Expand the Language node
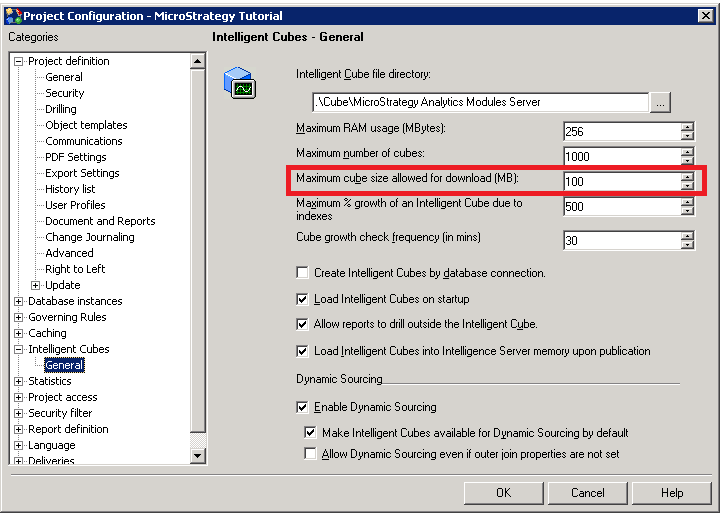This screenshot has width=723, height=519. pos(18,445)
